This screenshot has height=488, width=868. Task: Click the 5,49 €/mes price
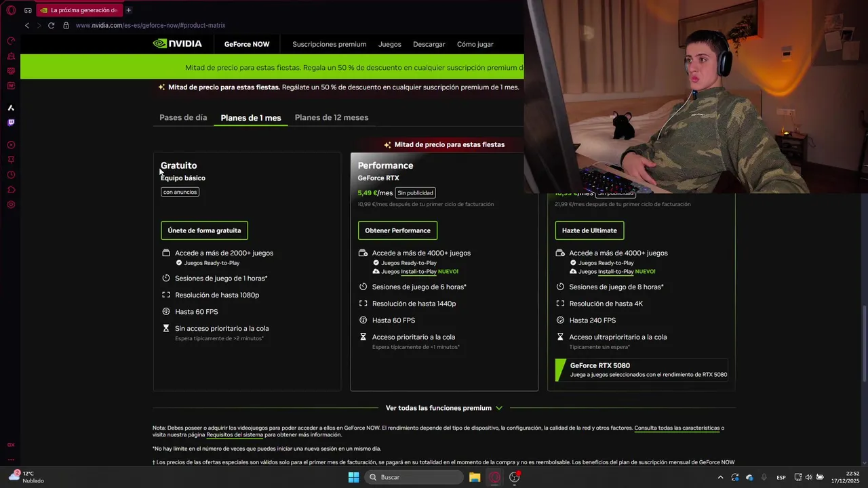tap(375, 192)
